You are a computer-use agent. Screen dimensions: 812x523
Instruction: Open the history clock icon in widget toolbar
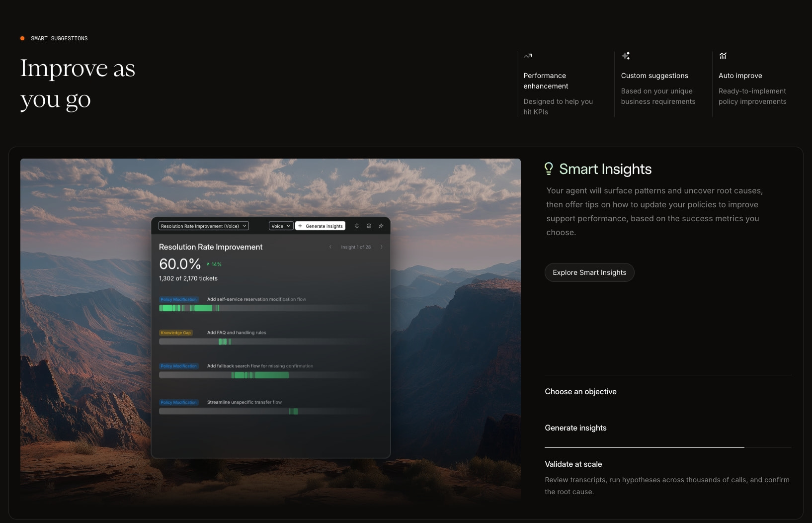(369, 226)
